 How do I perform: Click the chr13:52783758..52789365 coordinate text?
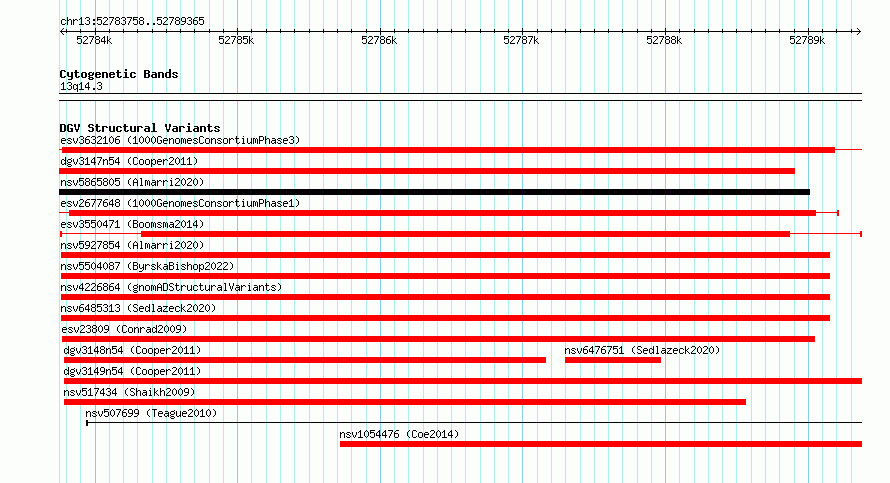132,22
